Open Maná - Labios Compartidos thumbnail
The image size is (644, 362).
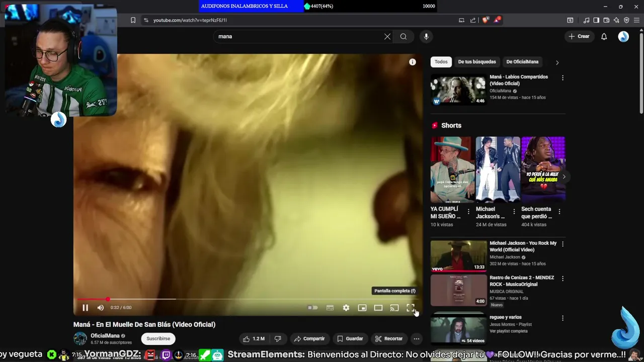coord(458,90)
